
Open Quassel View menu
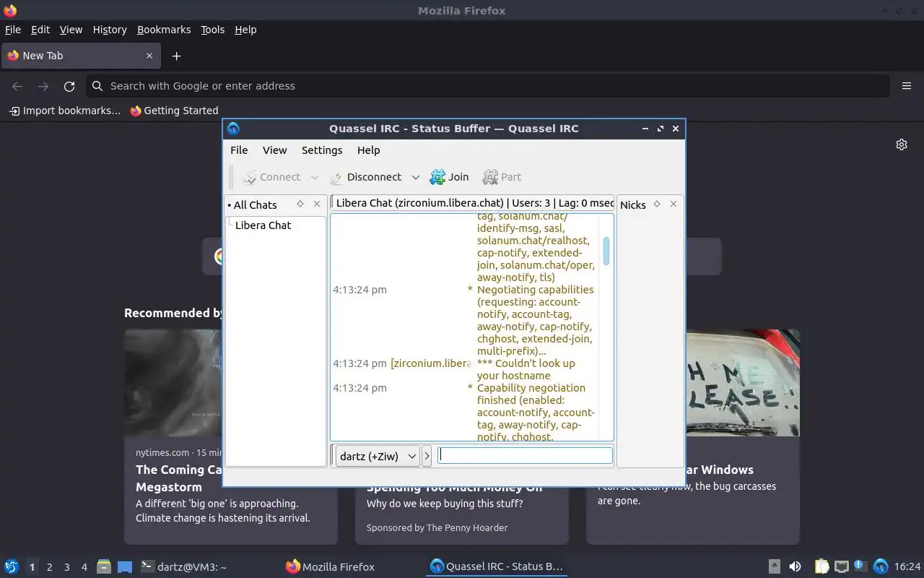pos(274,150)
